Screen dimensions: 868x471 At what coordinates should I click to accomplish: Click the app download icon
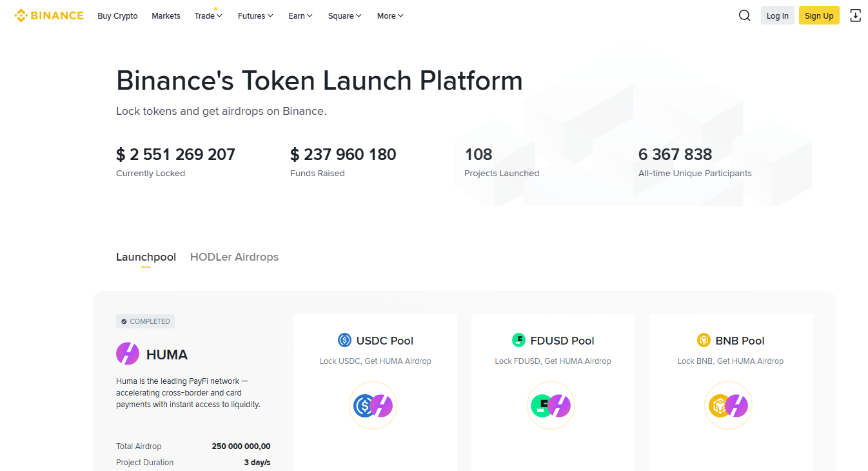pyautogui.click(x=855, y=15)
